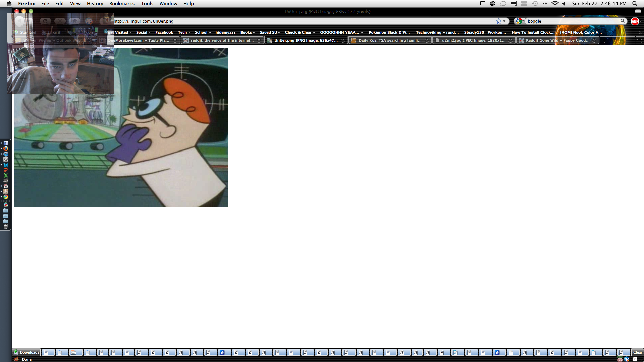Viewport: 644px width, 362px height.
Task: Open the Facebook bookmark link
Action: [x=164, y=32]
